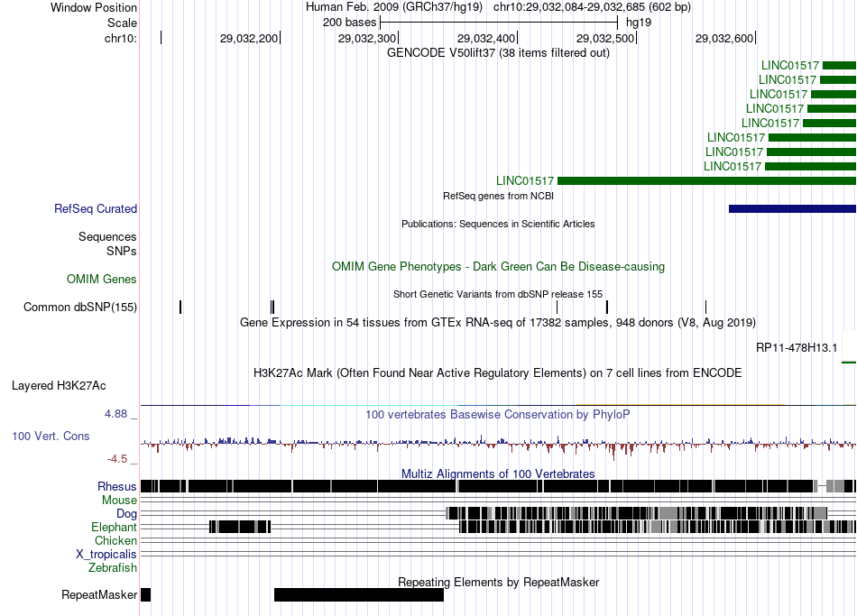This screenshot has width=857, height=616.
Task: Click the 29,032,500 ruler position
Action: pyautogui.click(x=605, y=38)
